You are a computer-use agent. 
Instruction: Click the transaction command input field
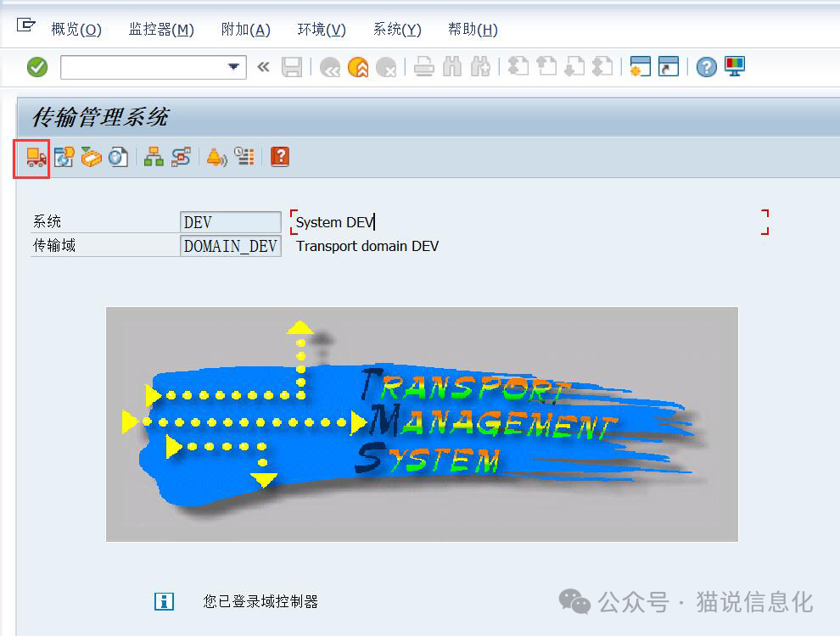(x=143, y=67)
